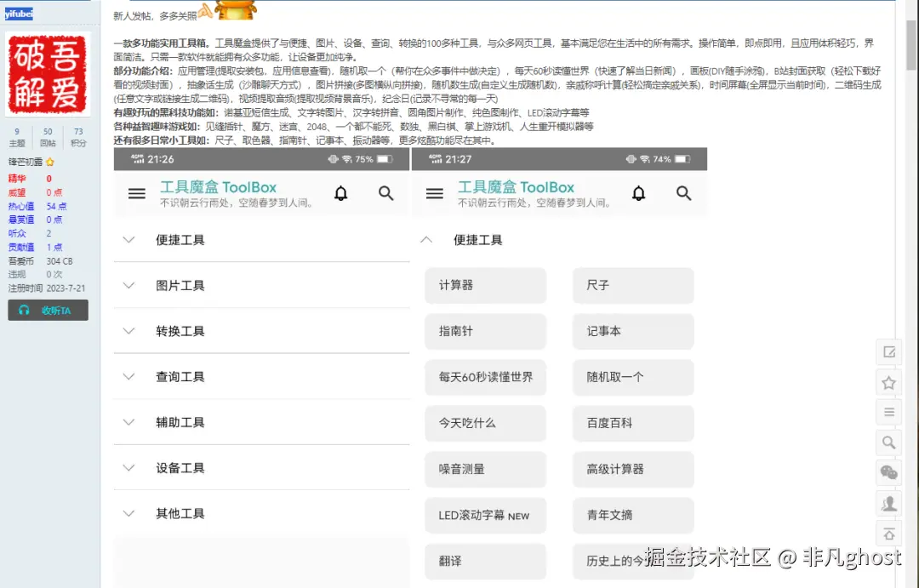Click the headphone 收听TA button
The width and height of the screenshot is (919, 588).
48,310
